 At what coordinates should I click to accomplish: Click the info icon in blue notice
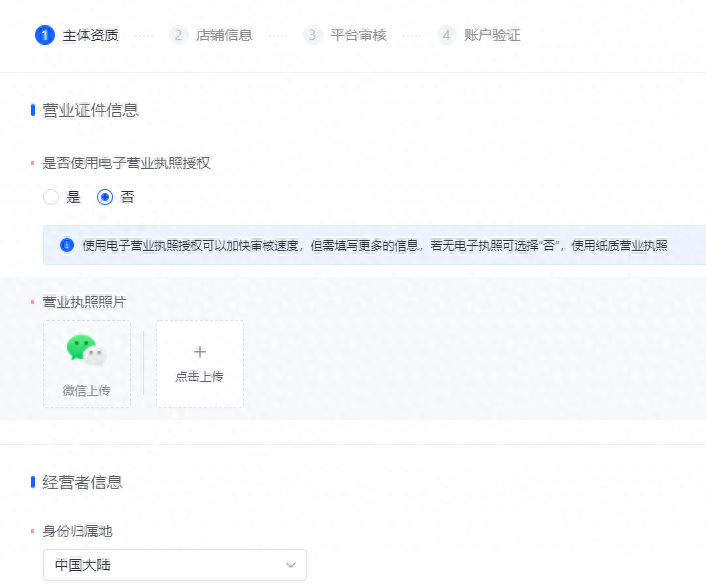67,245
